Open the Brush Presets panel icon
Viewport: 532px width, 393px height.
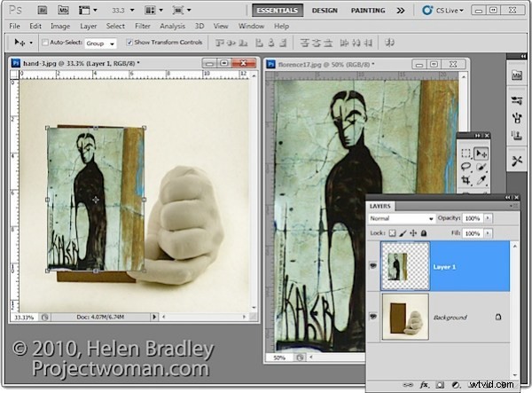point(516,118)
